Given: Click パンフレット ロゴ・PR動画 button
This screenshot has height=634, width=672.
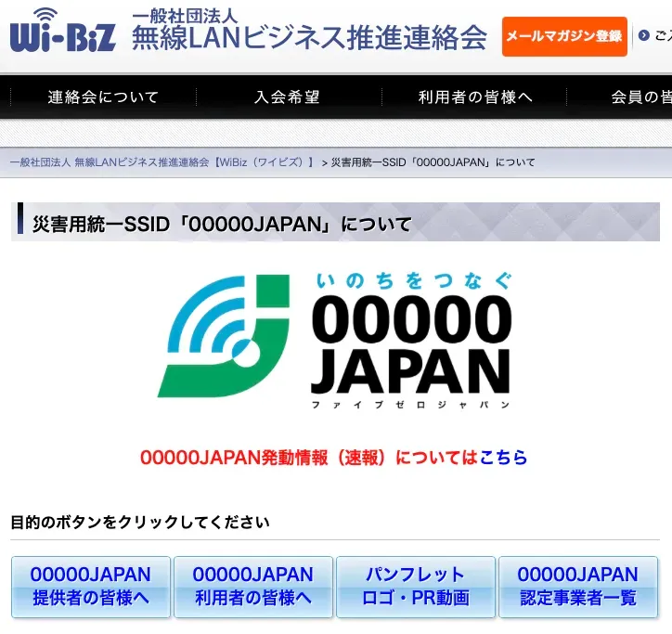Looking at the screenshot, I should pos(416,587).
